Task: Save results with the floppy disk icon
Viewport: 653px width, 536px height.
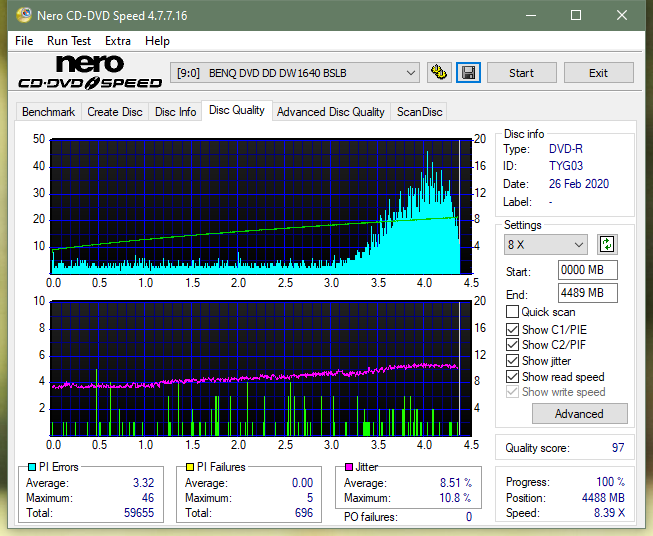Action: [x=468, y=73]
